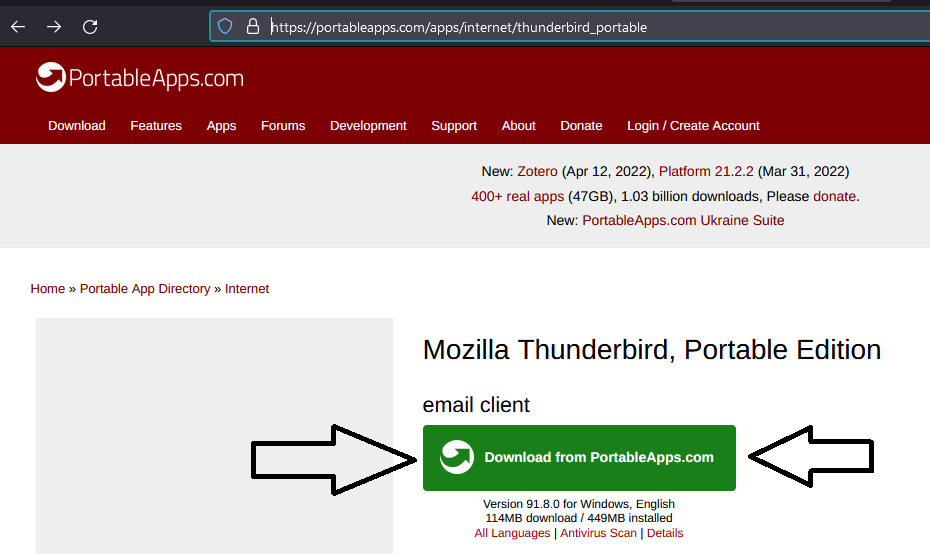Reload the page with refresh icon

pos(90,27)
